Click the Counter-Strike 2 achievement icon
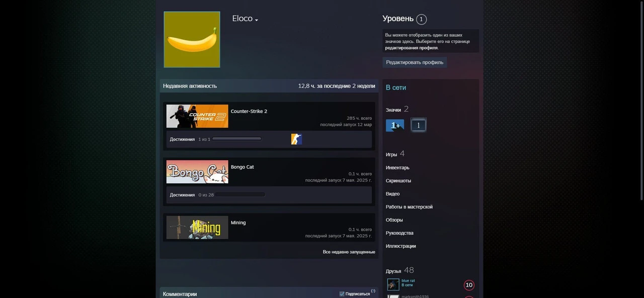The image size is (644, 298). [297, 139]
